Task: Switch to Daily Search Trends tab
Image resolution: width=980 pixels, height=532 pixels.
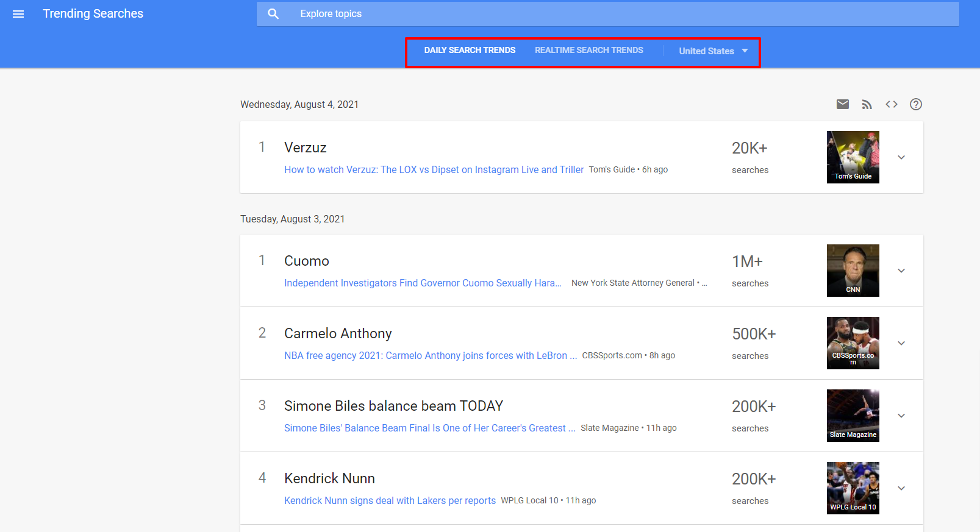Action: 470,51
